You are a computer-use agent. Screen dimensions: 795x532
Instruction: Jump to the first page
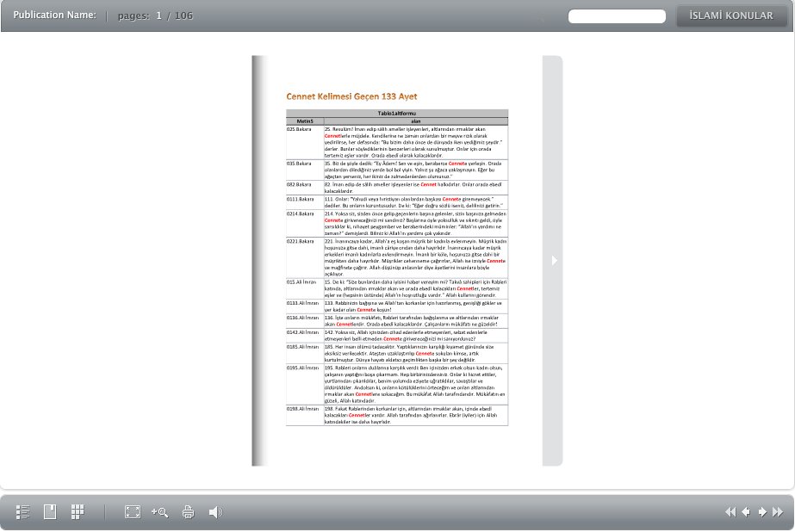coord(730,512)
